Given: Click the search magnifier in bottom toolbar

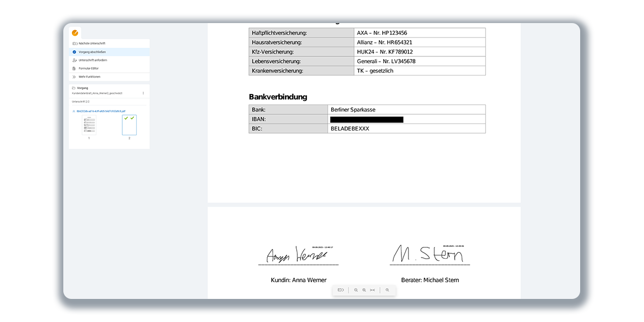Looking at the screenshot, I should 387,290.
